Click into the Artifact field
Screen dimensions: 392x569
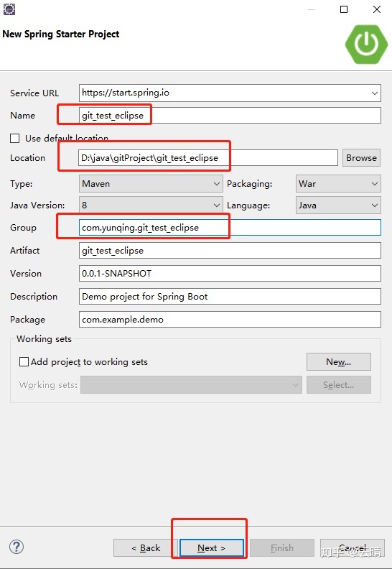coord(230,251)
